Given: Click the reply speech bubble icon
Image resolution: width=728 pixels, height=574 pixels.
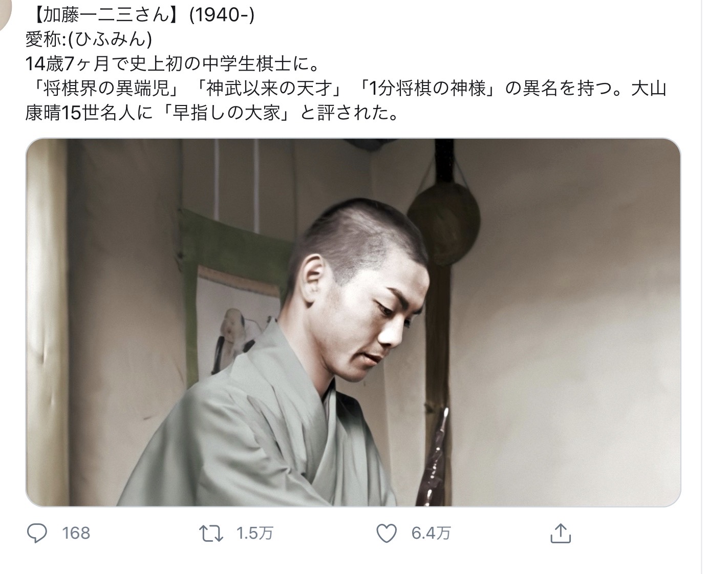Looking at the screenshot, I should click(37, 533).
